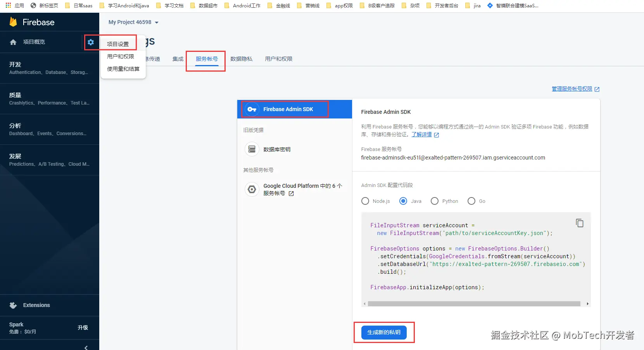Click the code snippet horizontal scrollbar
The image size is (644, 350).
point(474,304)
